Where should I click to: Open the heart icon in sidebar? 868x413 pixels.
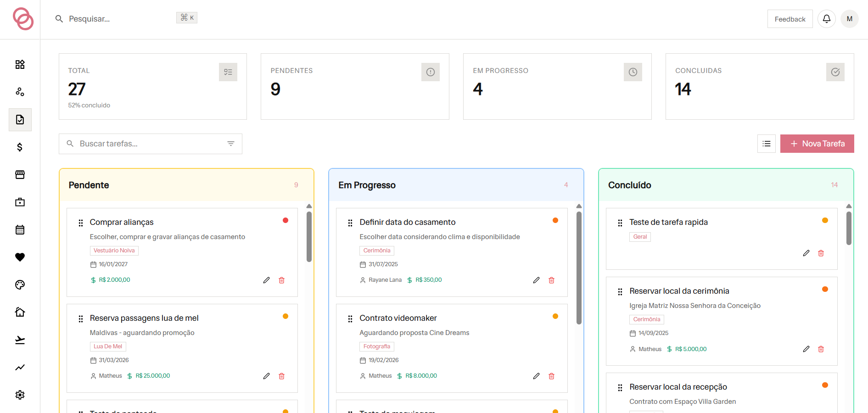click(x=20, y=257)
